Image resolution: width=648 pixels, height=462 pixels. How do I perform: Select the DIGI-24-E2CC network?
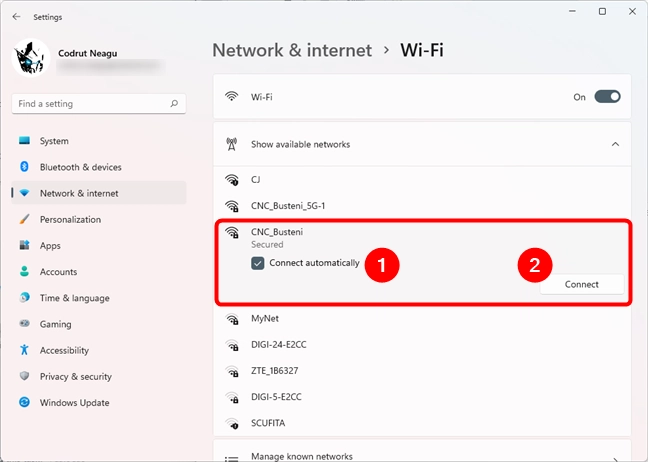422,345
